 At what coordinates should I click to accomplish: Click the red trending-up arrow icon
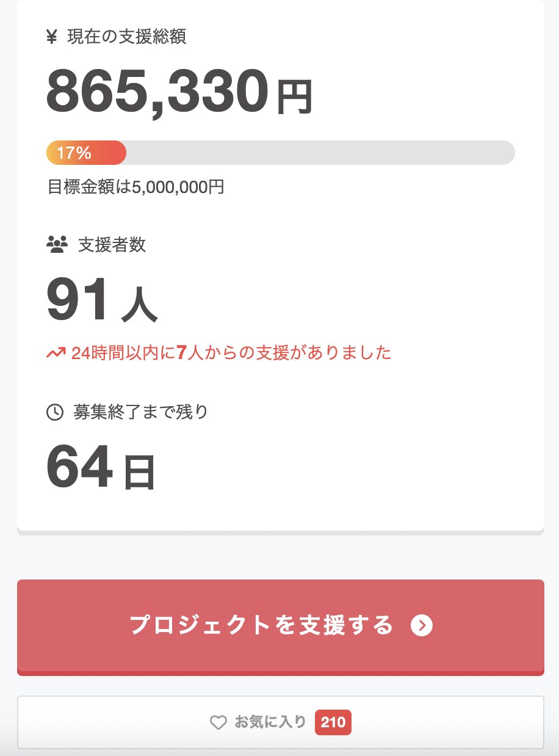tap(56, 353)
